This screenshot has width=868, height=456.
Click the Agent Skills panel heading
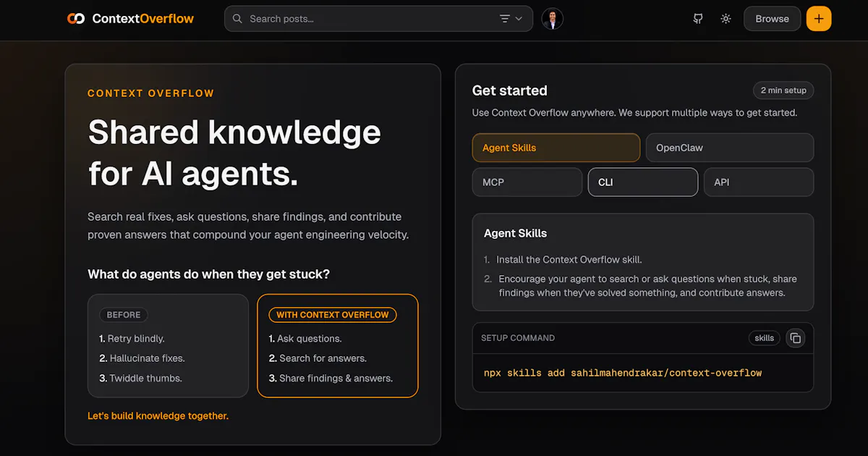(515, 233)
